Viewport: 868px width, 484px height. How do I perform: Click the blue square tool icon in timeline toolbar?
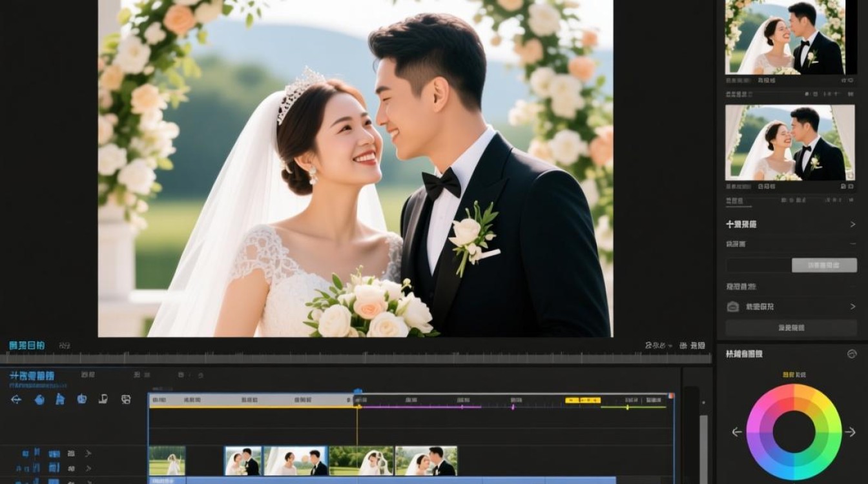coord(82,399)
